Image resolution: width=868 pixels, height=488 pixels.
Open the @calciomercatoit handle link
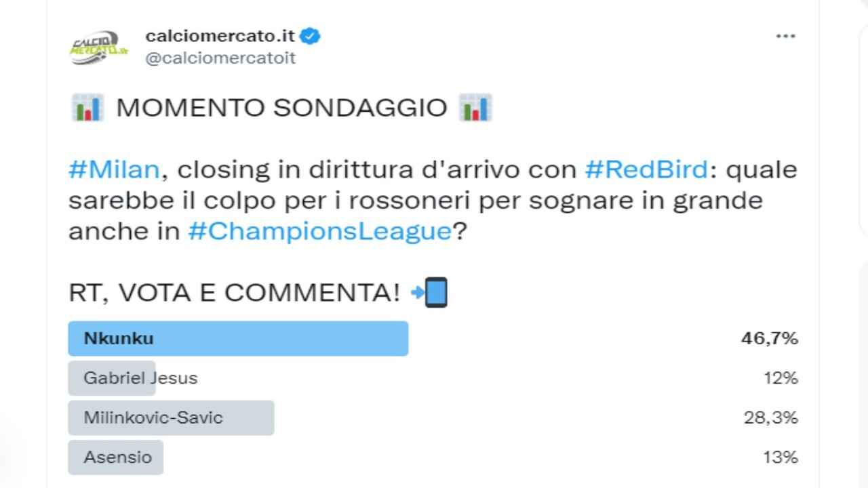tap(220, 58)
